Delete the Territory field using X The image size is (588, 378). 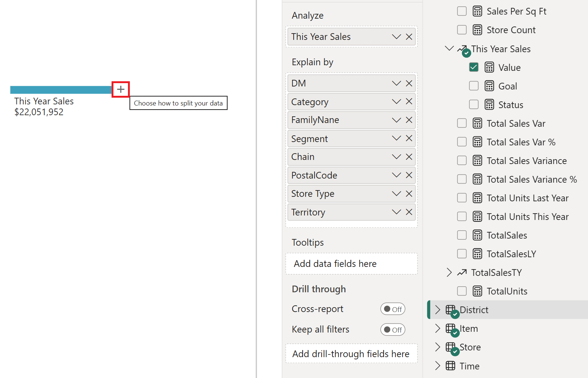[x=409, y=212]
